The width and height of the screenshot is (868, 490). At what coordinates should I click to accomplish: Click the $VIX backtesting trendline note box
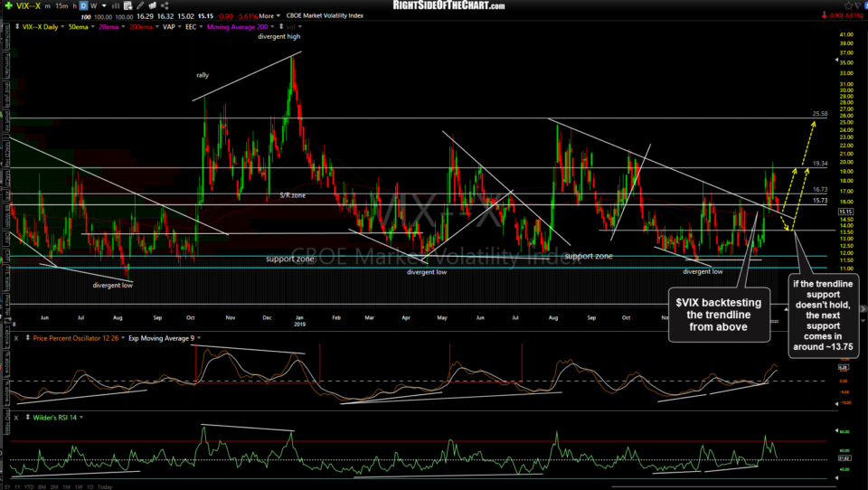point(719,315)
